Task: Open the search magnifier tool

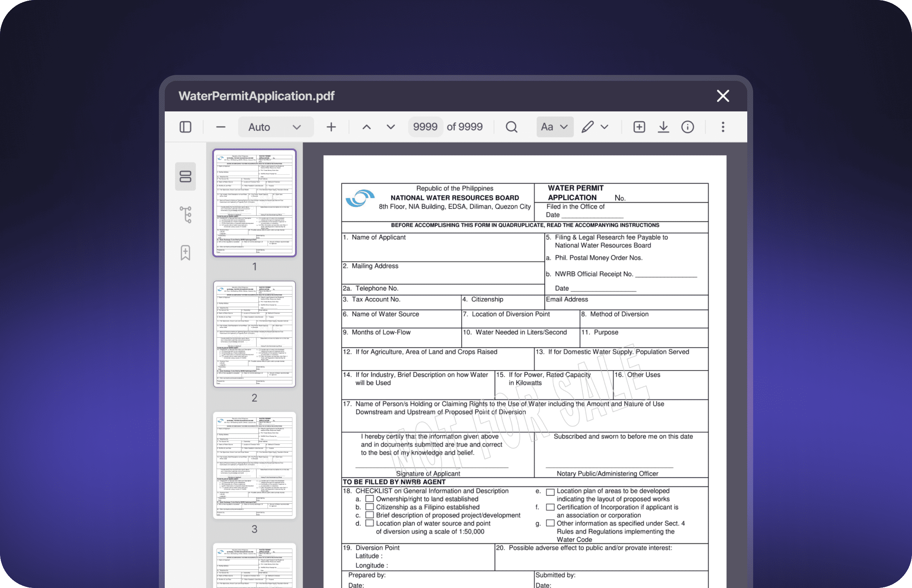Action: pos(512,127)
